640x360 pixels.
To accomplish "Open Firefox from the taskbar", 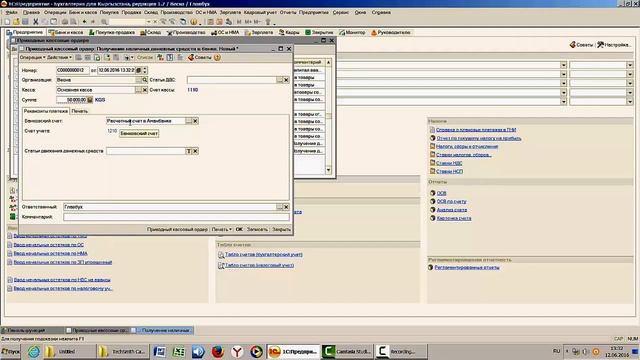I will click(218, 351).
